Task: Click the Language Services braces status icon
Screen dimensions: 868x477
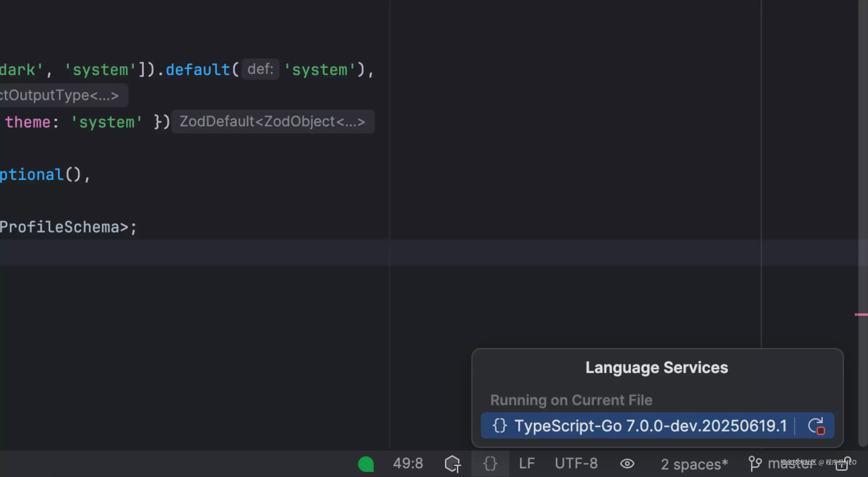Action: click(490, 464)
